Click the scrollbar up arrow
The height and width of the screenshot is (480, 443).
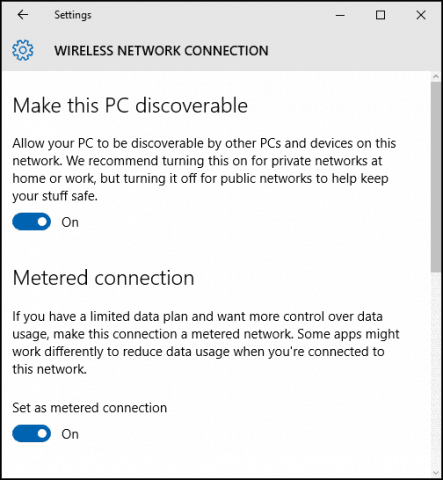click(x=436, y=76)
